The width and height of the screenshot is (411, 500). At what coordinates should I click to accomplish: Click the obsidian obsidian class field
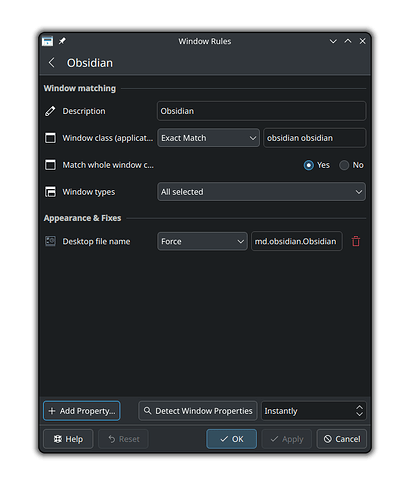click(314, 138)
